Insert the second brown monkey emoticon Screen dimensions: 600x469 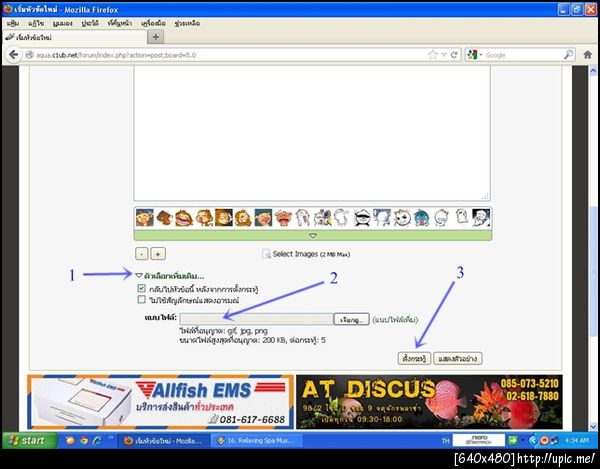165,218
